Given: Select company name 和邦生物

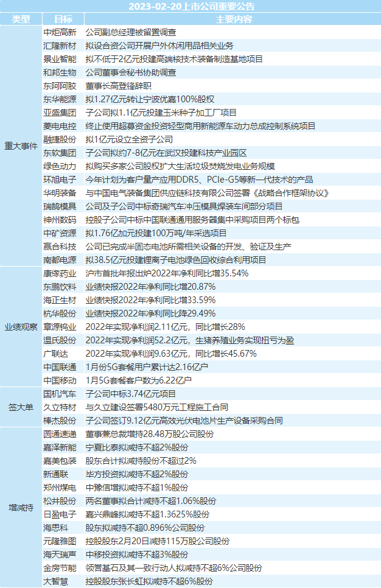Looking at the screenshot, I should (x=60, y=73).
